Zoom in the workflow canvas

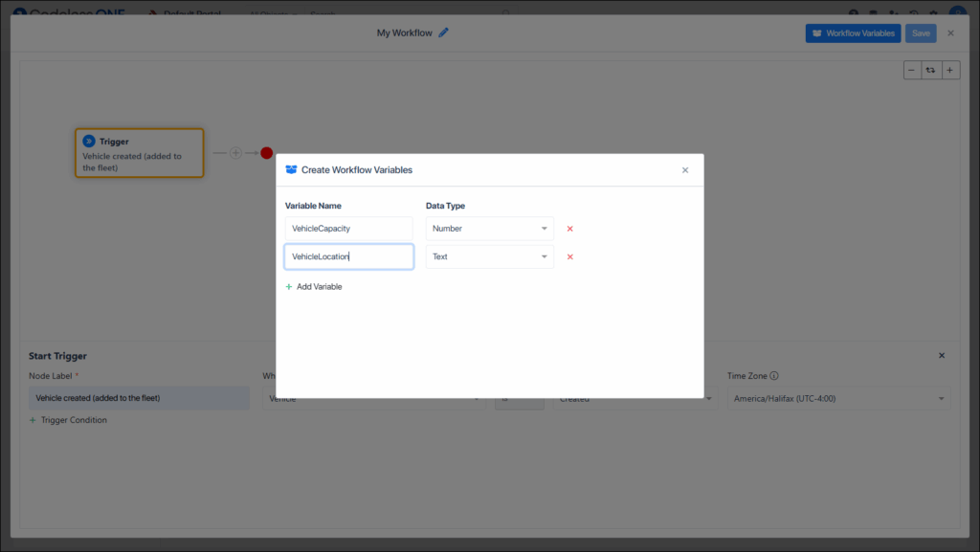(x=950, y=70)
